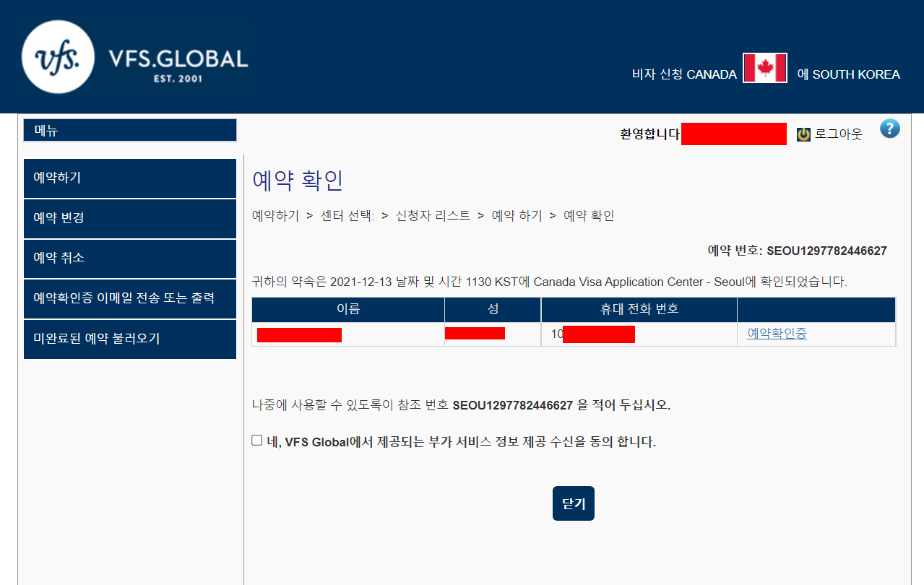Click 센터 선택: in breadcrumb
This screenshot has height=585, width=924.
click(347, 216)
